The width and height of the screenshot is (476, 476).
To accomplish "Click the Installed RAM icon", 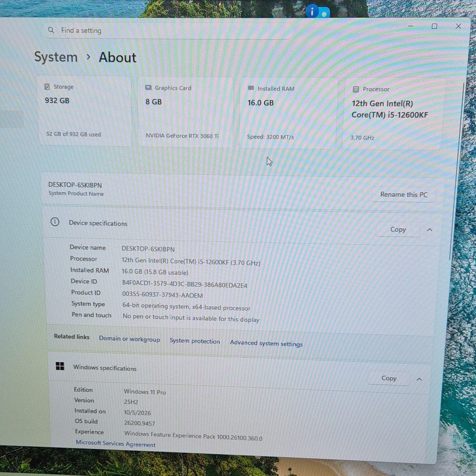I will [251, 88].
